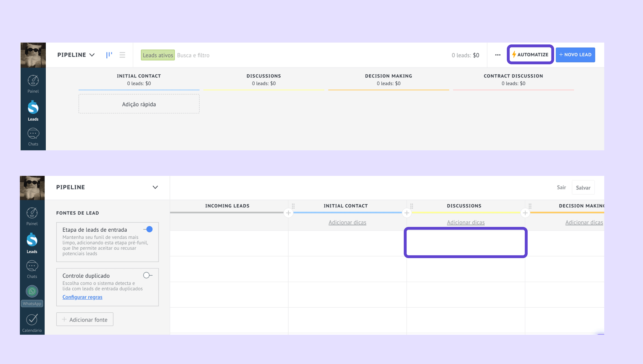This screenshot has height=364, width=643.
Task: Select the pipeline board view icon
Action: pyautogui.click(x=109, y=55)
